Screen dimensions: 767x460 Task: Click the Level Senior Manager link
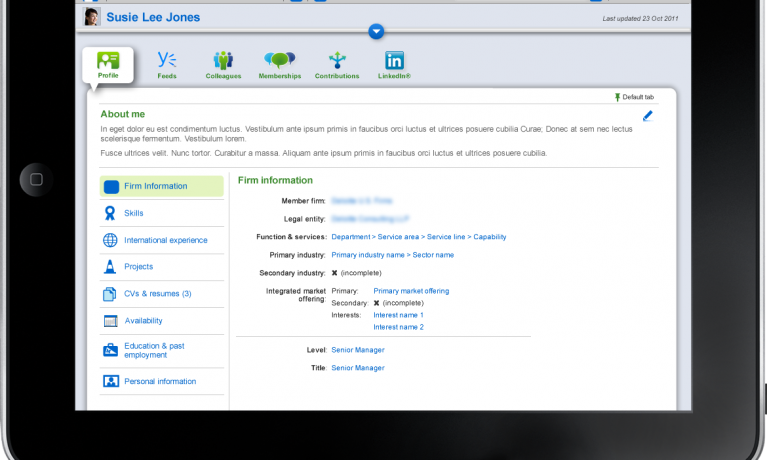[358, 350]
